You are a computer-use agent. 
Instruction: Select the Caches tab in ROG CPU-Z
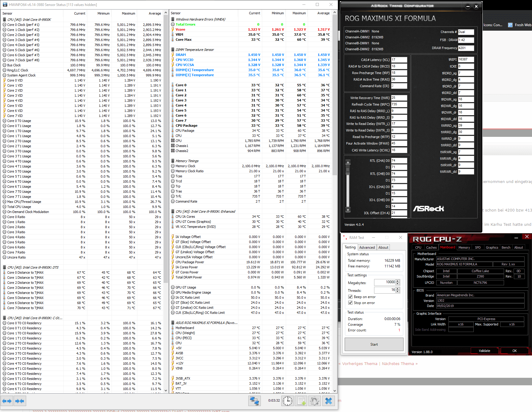431,247
